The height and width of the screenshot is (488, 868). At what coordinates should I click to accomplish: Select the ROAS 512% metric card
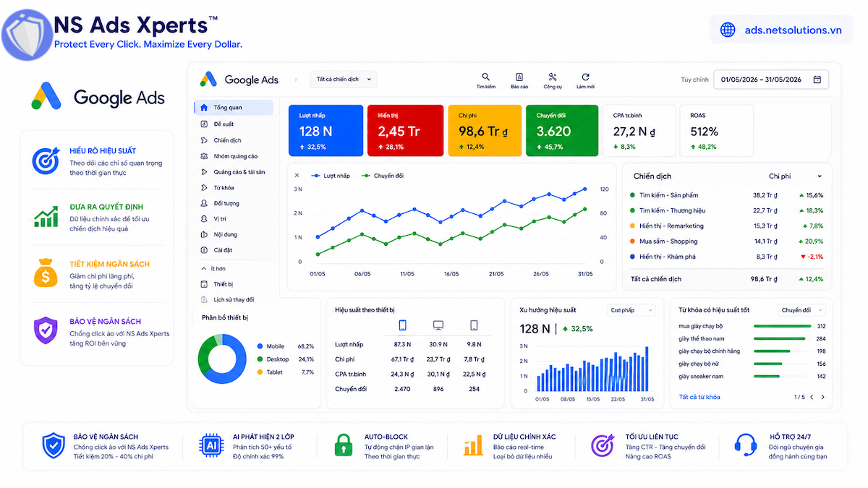click(717, 131)
